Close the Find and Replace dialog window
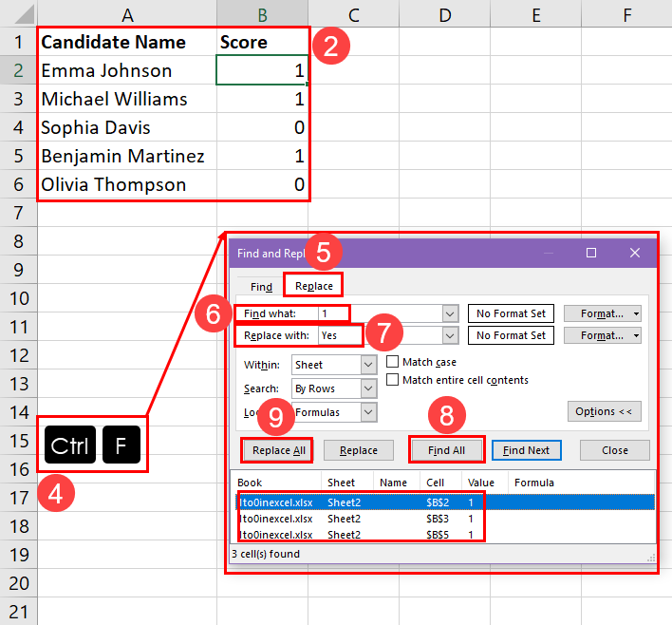Screen dimensions: 672x625 point(635,253)
